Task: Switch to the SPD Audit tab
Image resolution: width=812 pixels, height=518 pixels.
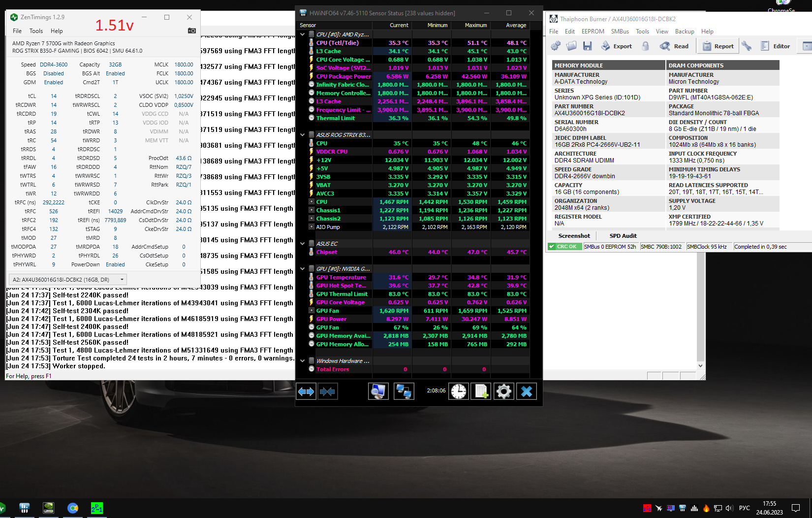Action: 623,236
